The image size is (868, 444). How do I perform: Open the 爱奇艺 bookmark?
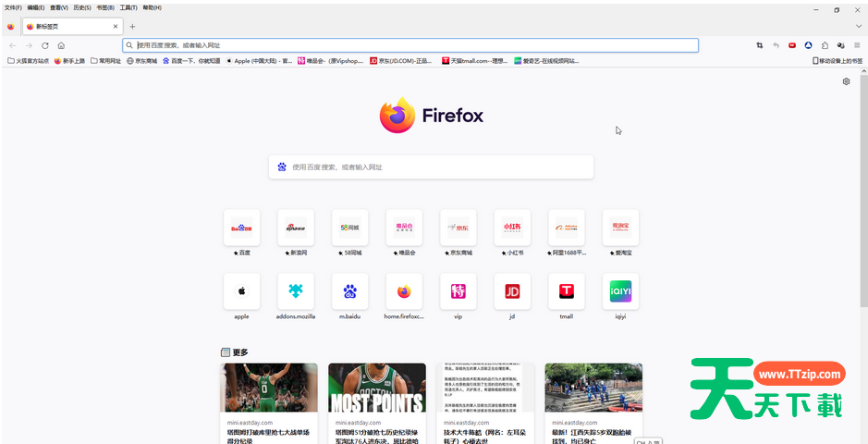[547, 61]
